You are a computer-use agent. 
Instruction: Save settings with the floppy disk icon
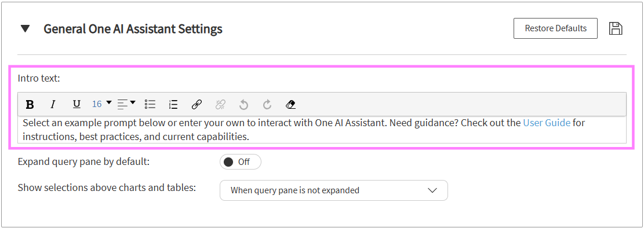[x=615, y=29]
